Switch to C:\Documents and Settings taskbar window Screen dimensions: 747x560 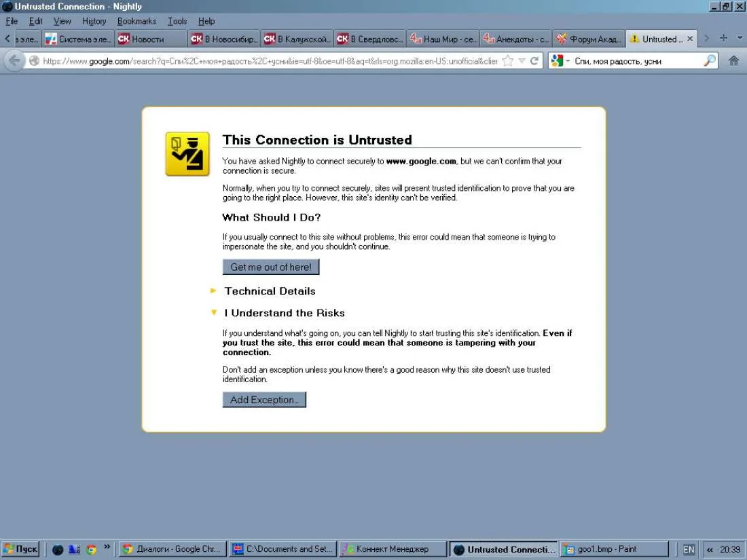(x=283, y=549)
